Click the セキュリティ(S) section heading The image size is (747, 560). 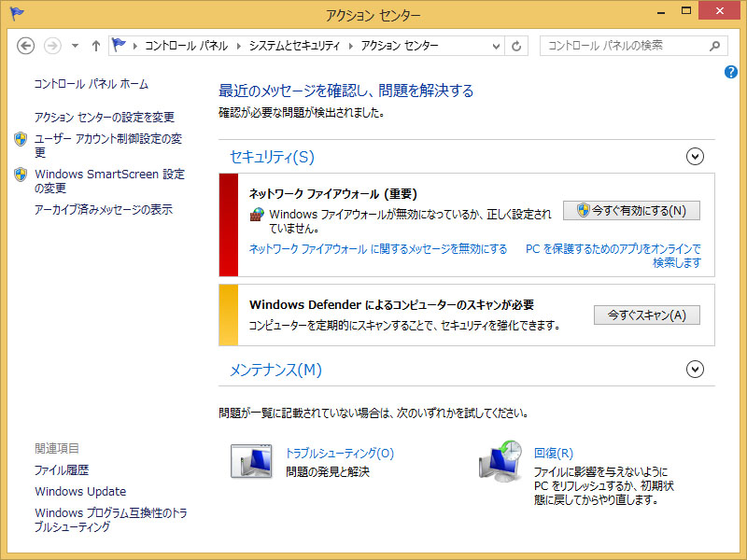[x=272, y=157]
